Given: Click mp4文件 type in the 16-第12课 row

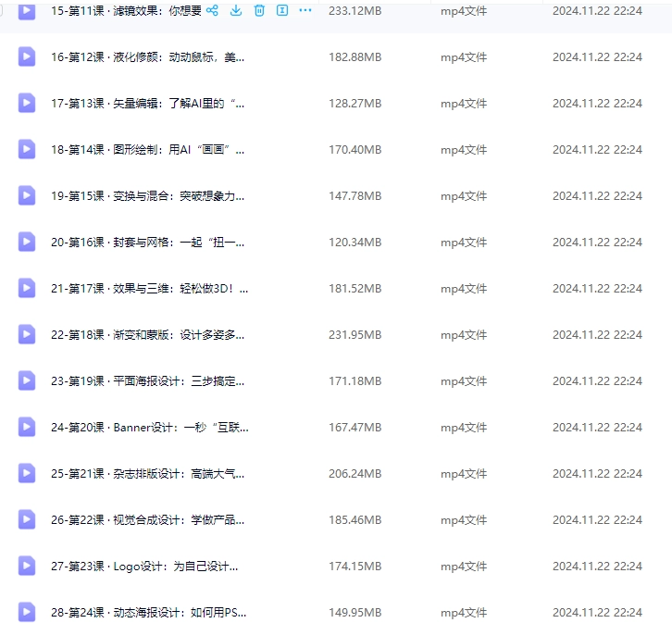Looking at the screenshot, I should [464, 57].
